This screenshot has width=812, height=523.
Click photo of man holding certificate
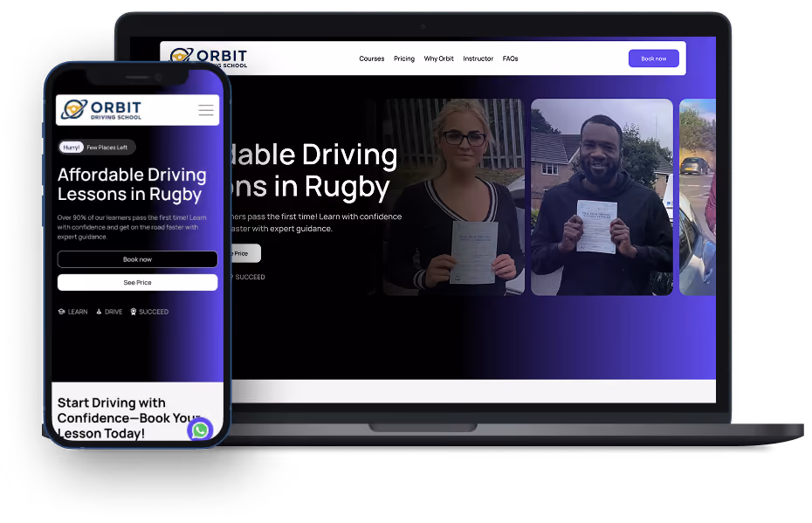[x=602, y=196]
